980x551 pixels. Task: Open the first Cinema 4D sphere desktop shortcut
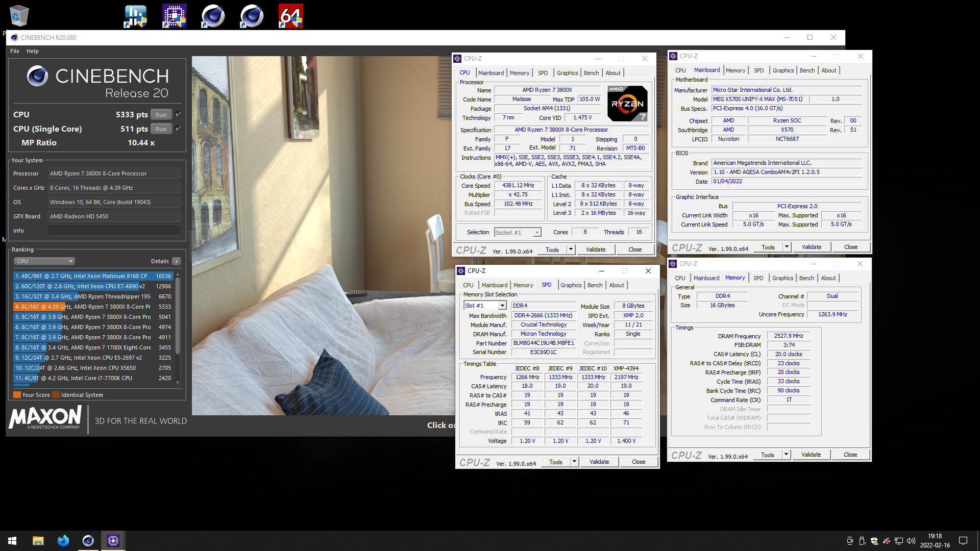coord(213,16)
